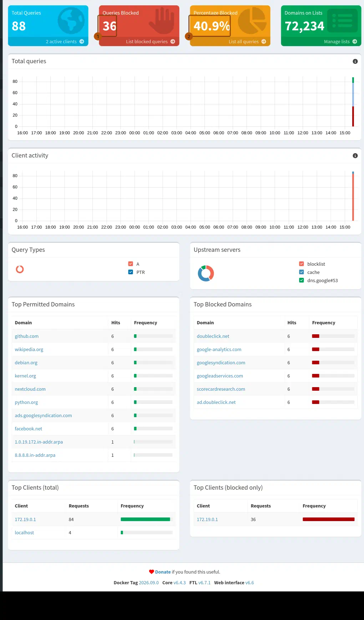
Task: Open Web interface v6.6 version link
Action: pyautogui.click(x=249, y=582)
